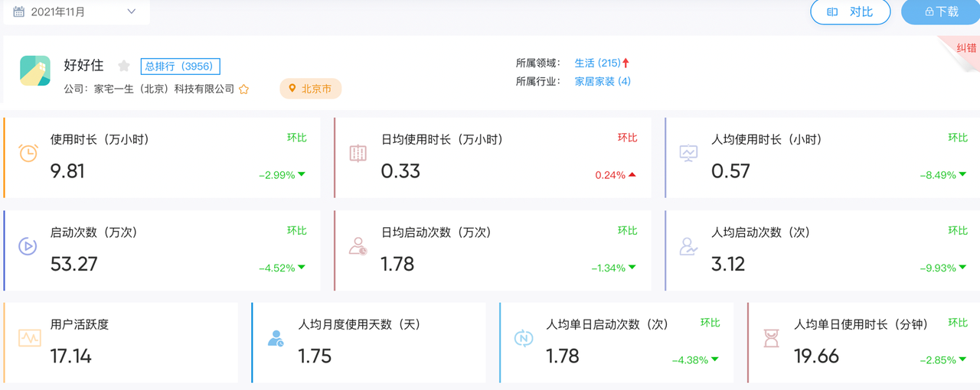
Task: Click the play icon for 启动次数
Action: pyautogui.click(x=28, y=245)
